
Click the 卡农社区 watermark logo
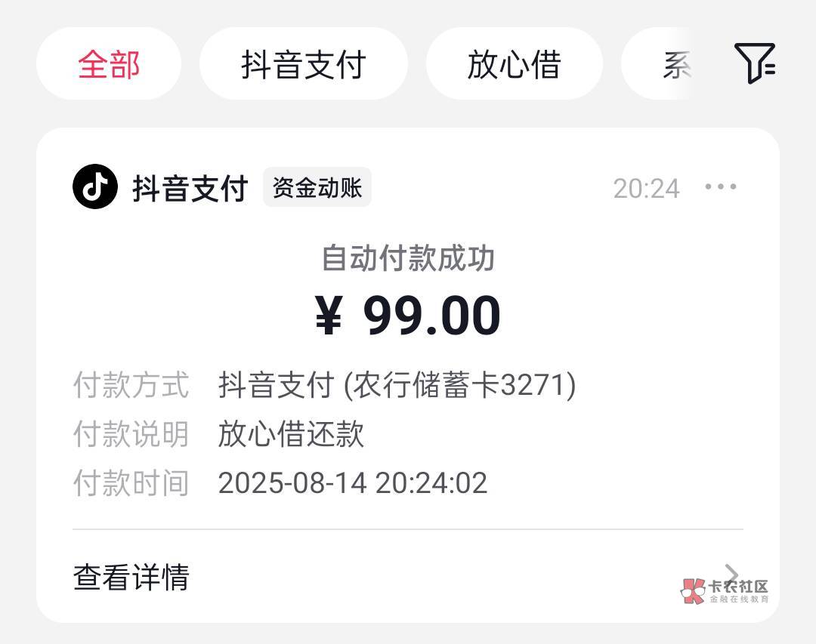[x=725, y=590]
